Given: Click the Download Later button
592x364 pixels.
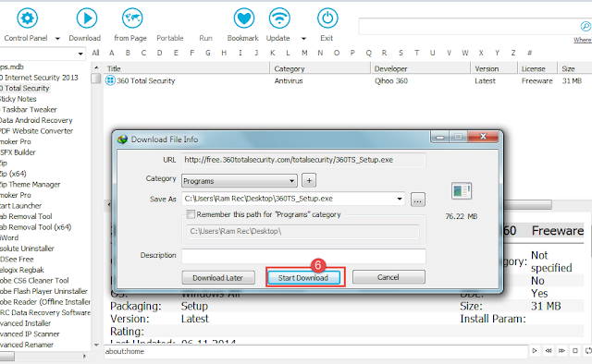Looking at the screenshot, I should 218,278.
